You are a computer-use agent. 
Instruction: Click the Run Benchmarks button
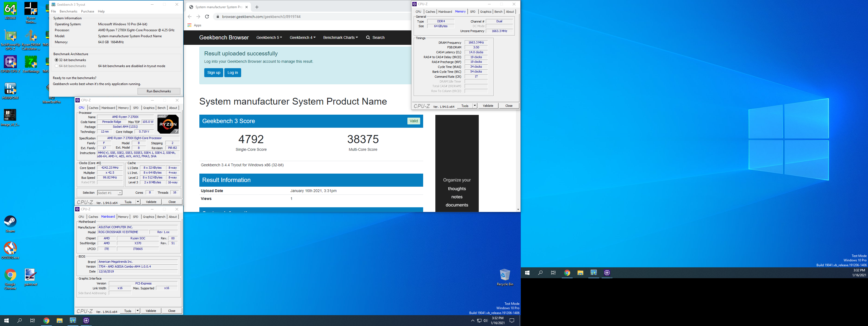click(x=159, y=91)
